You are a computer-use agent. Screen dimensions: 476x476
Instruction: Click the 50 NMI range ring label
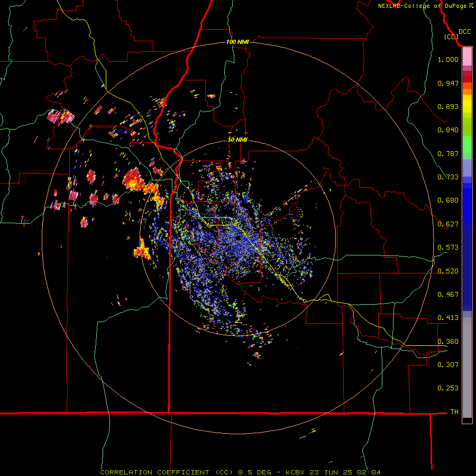point(237,140)
